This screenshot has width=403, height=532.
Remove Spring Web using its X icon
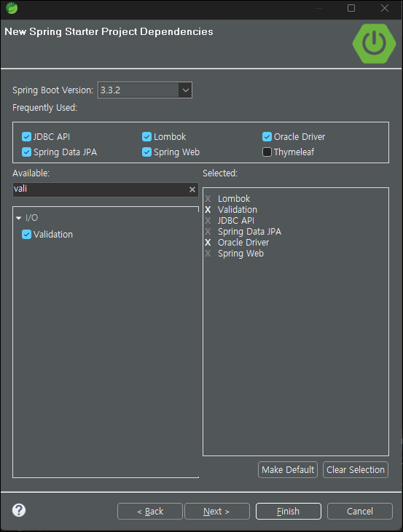pyautogui.click(x=208, y=254)
